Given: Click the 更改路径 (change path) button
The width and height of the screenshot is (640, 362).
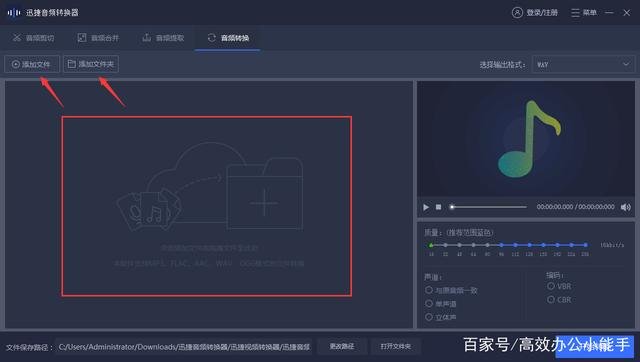Looking at the screenshot, I should (342, 346).
